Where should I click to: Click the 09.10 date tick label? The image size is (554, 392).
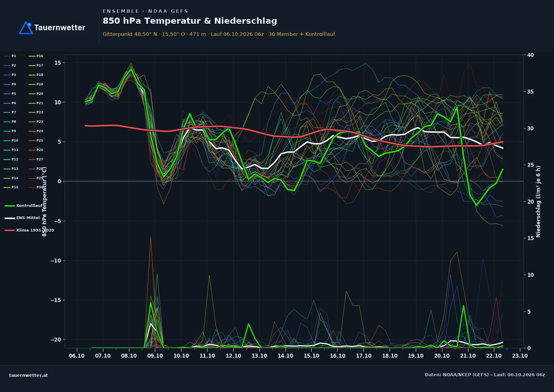(x=155, y=356)
